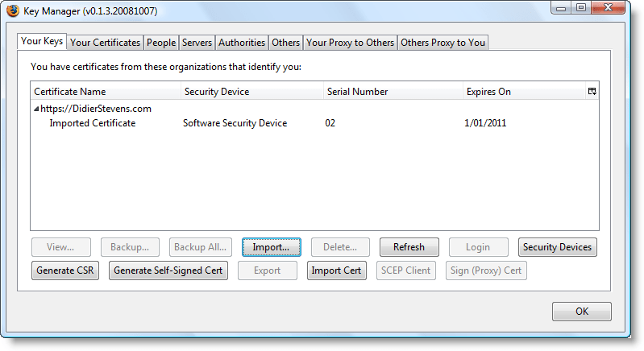Go to the Servers tab
This screenshot has width=644, height=351.
[x=197, y=43]
